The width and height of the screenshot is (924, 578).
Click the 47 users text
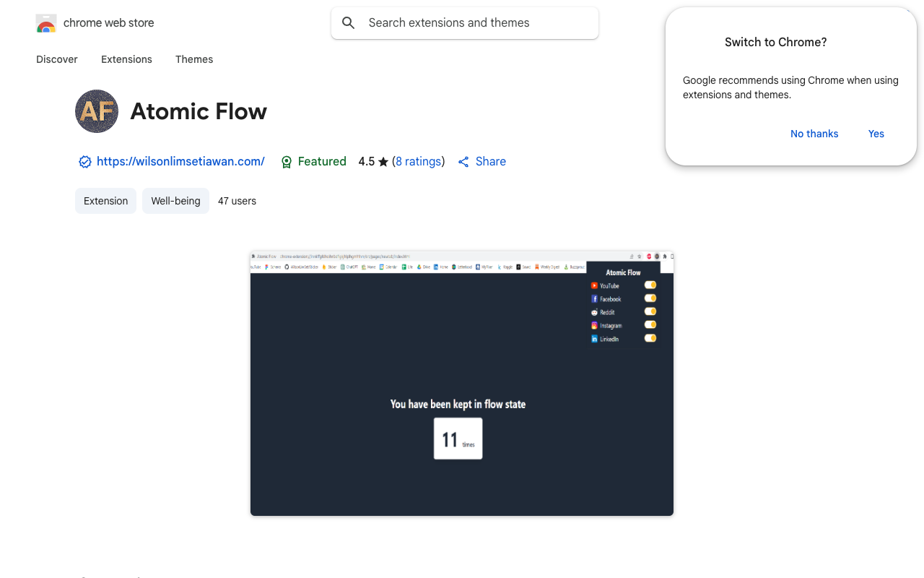point(237,201)
